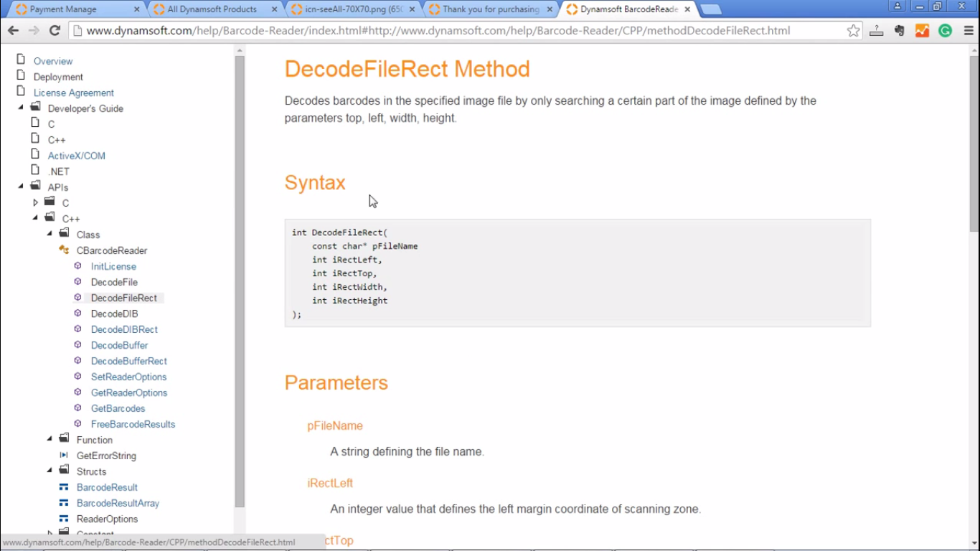
Task: Click the Syntax section heading
Action: [x=315, y=183]
